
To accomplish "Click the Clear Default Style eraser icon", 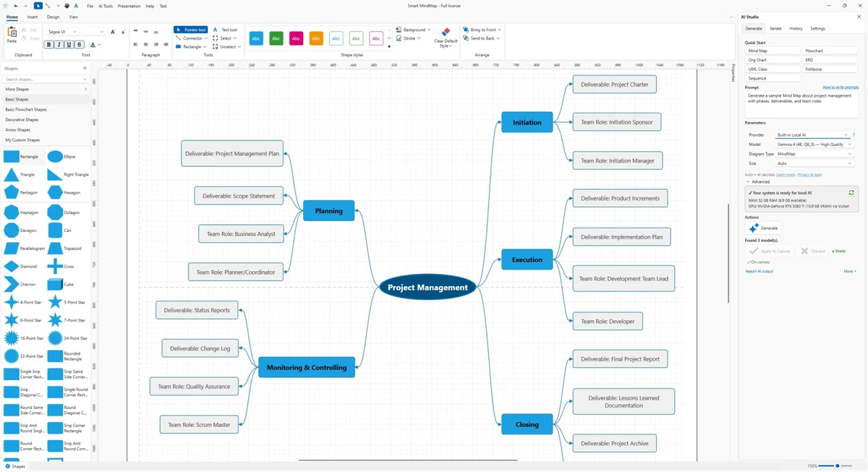I will (x=446, y=32).
